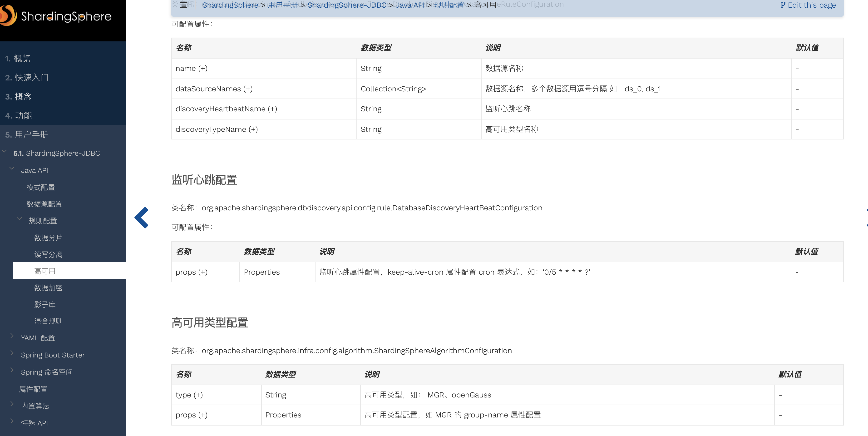Collapse the Java API tree chevron
868x436 pixels.
[12, 168]
